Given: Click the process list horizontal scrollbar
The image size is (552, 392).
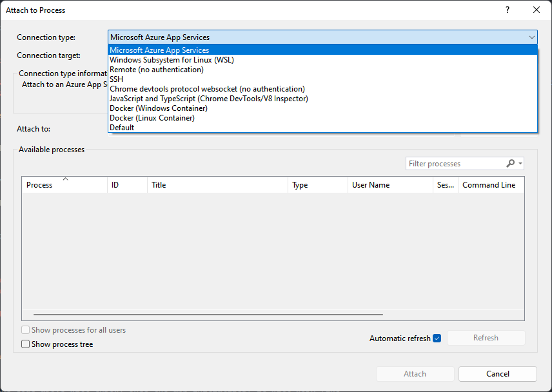Looking at the screenshot, I should 208,314.
